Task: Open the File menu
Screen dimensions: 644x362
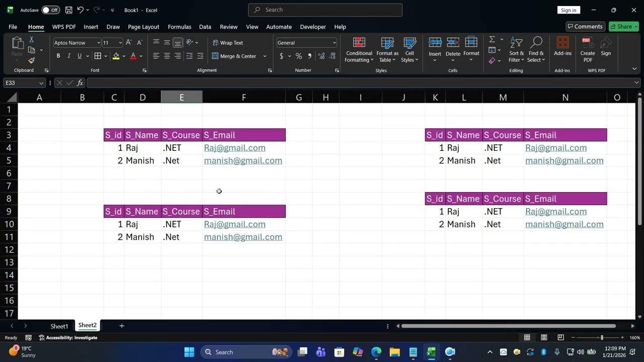Action: click(x=13, y=27)
